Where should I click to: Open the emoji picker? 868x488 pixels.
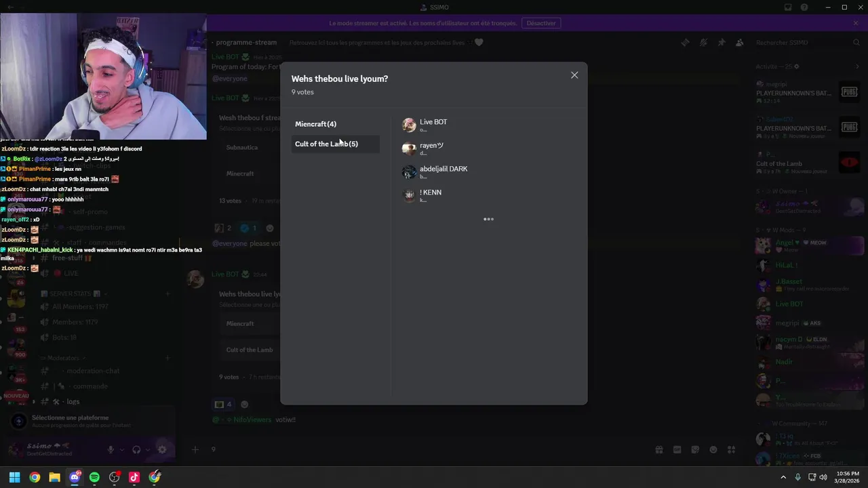click(x=713, y=449)
